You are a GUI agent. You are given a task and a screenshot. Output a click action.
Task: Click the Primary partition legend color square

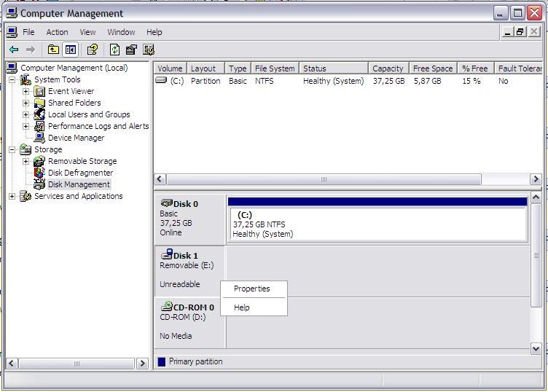[x=162, y=361]
